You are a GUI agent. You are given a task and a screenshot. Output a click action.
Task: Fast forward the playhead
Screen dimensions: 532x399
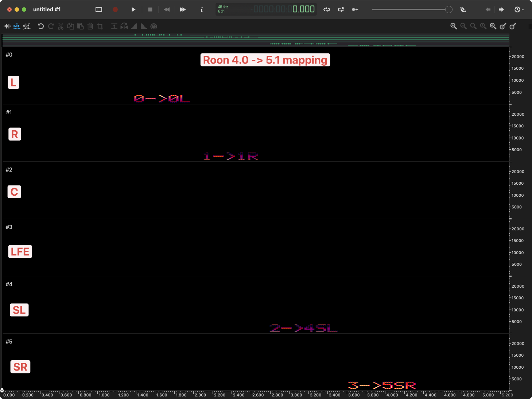tap(183, 9)
